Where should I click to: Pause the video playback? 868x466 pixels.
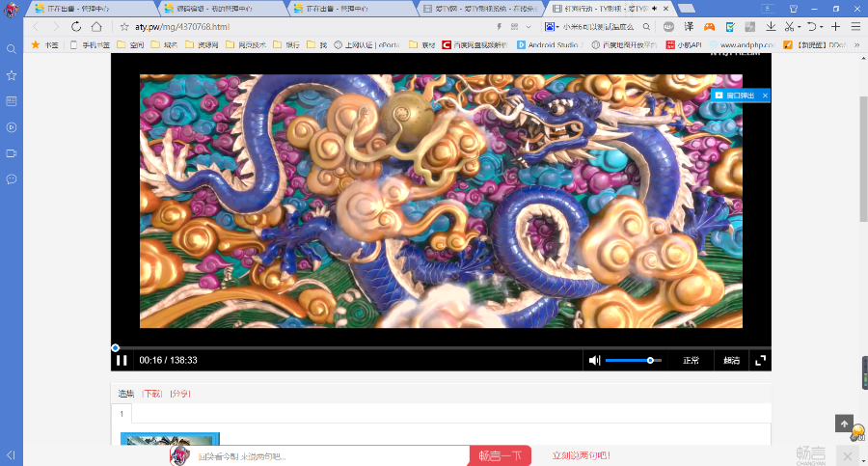[x=122, y=360]
